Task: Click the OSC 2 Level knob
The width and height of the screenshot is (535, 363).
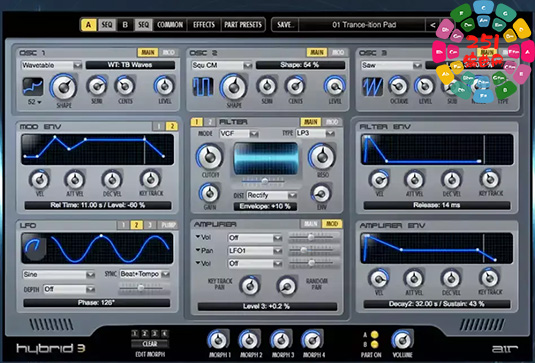Action: (x=335, y=86)
